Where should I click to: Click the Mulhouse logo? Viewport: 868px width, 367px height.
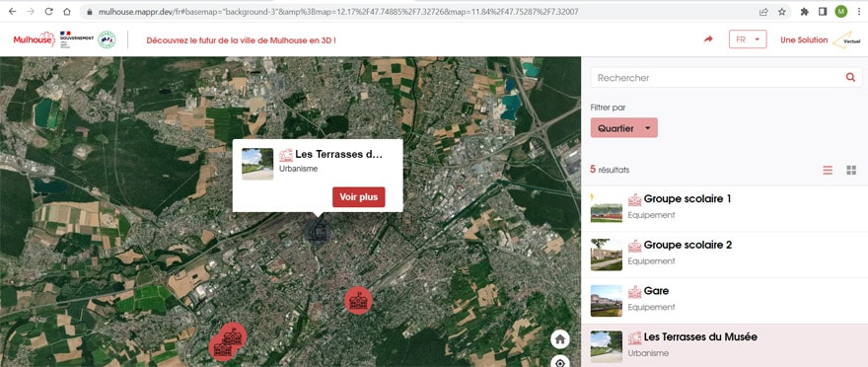pyautogui.click(x=35, y=39)
